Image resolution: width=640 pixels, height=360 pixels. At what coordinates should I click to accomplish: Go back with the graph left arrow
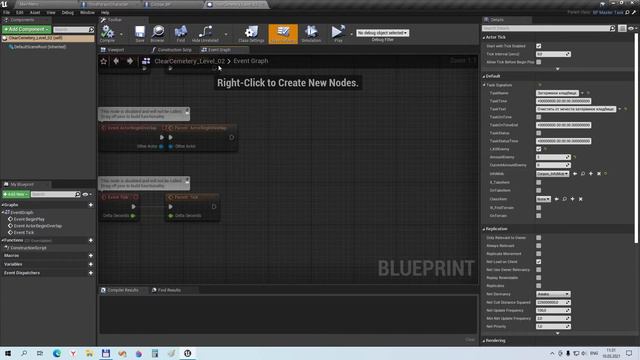pos(116,61)
